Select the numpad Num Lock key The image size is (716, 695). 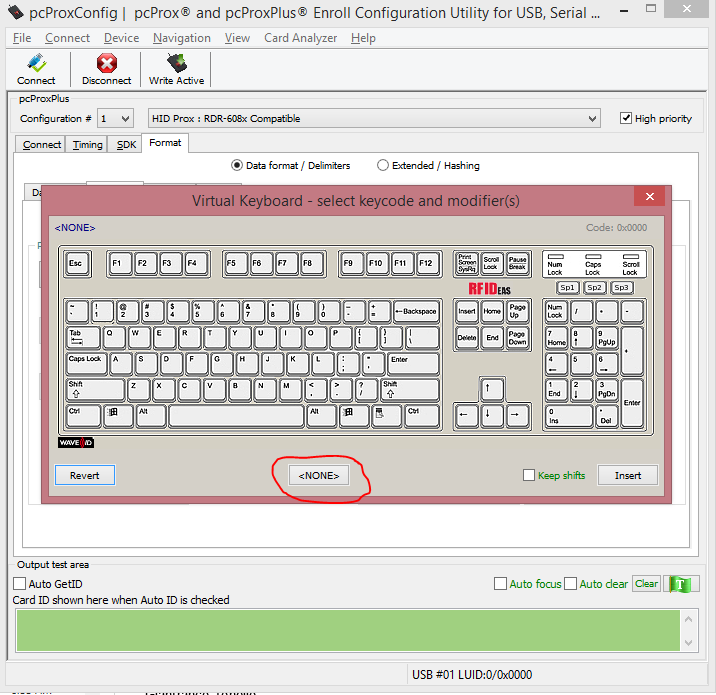(x=556, y=311)
